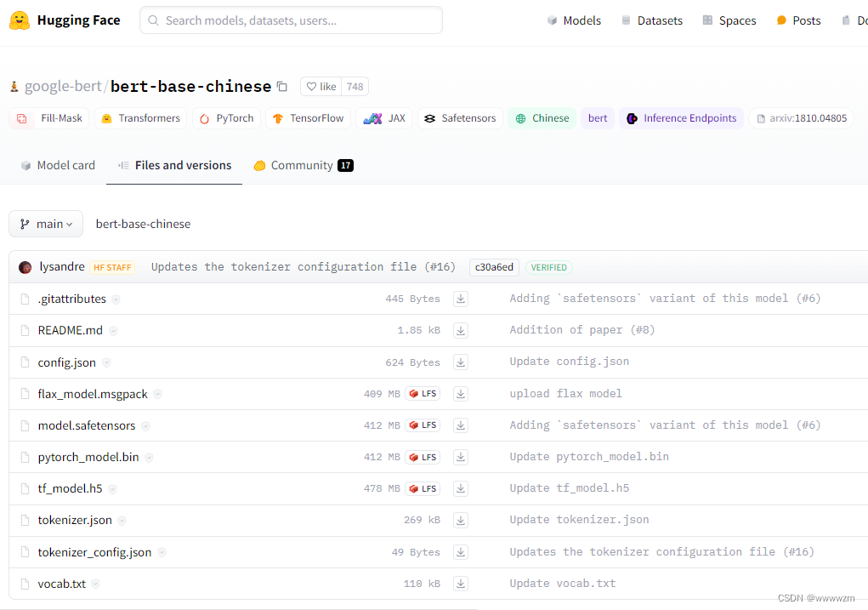868x610 pixels.
Task: Select the Transformers library tag
Action: [x=140, y=118]
